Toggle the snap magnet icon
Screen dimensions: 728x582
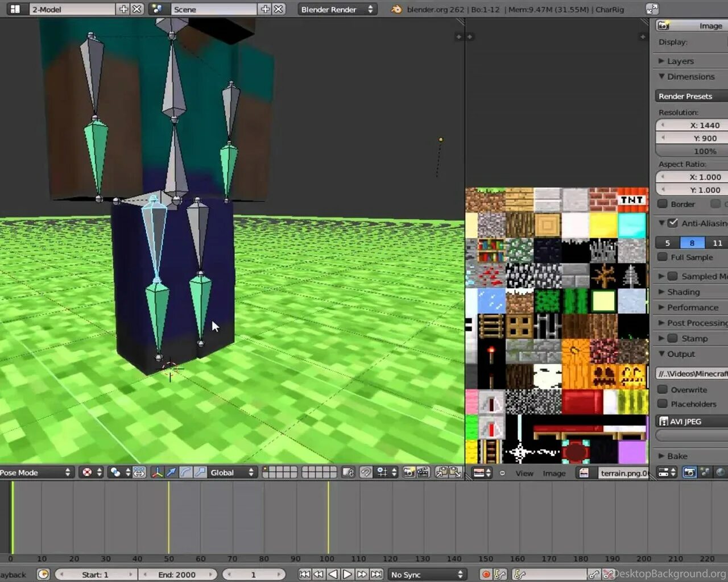click(x=366, y=472)
